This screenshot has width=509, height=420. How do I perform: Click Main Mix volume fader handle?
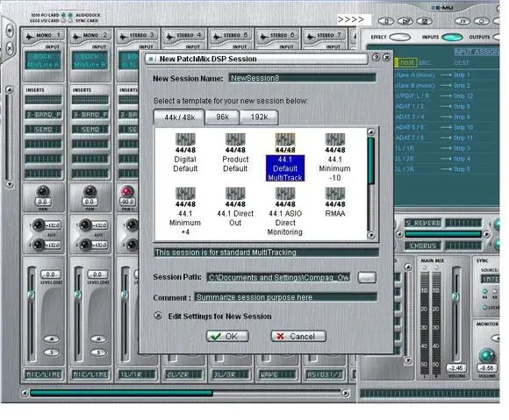pyautogui.click(x=455, y=296)
